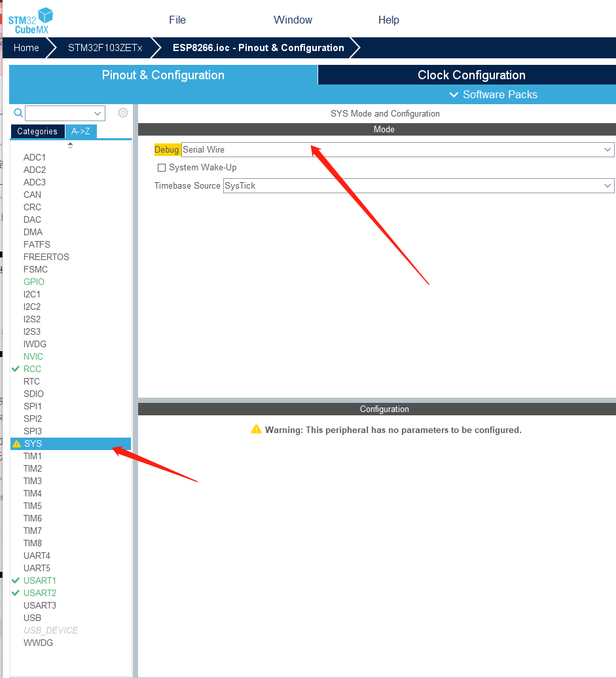Select the RTC peripheral
The height and width of the screenshot is (678, 616).
(31, 381)
